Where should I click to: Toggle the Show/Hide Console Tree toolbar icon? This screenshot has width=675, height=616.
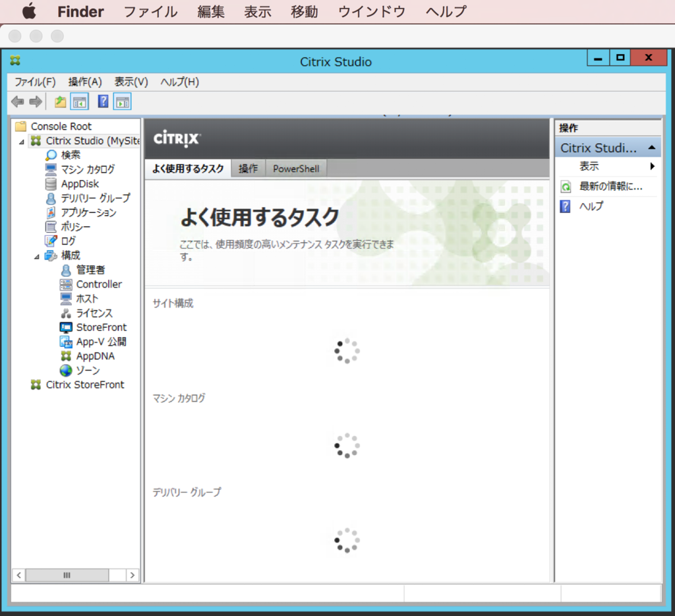click(80, 102)
